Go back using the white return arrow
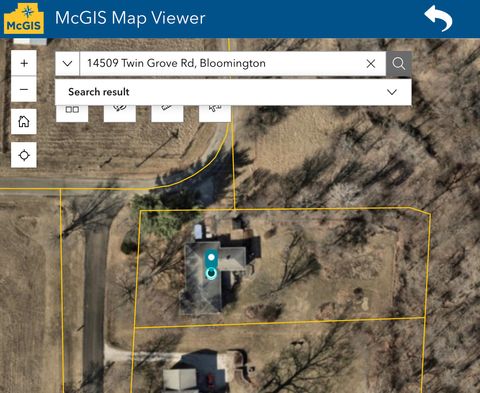 pyautogui.click(x=438, y=18)
